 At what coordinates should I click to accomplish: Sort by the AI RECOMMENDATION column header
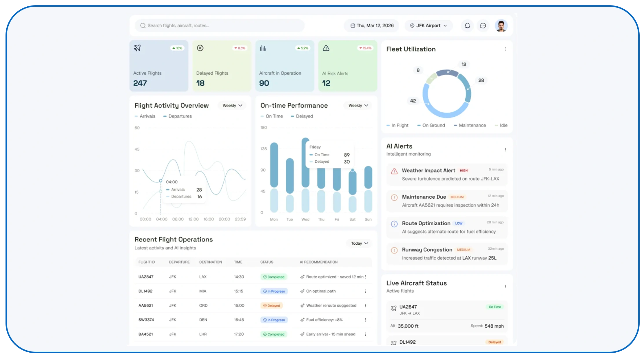319,262
